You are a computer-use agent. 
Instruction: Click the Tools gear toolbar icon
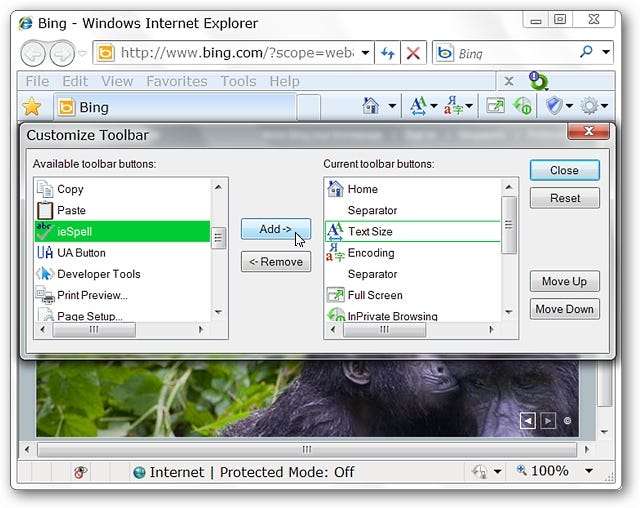589,106
